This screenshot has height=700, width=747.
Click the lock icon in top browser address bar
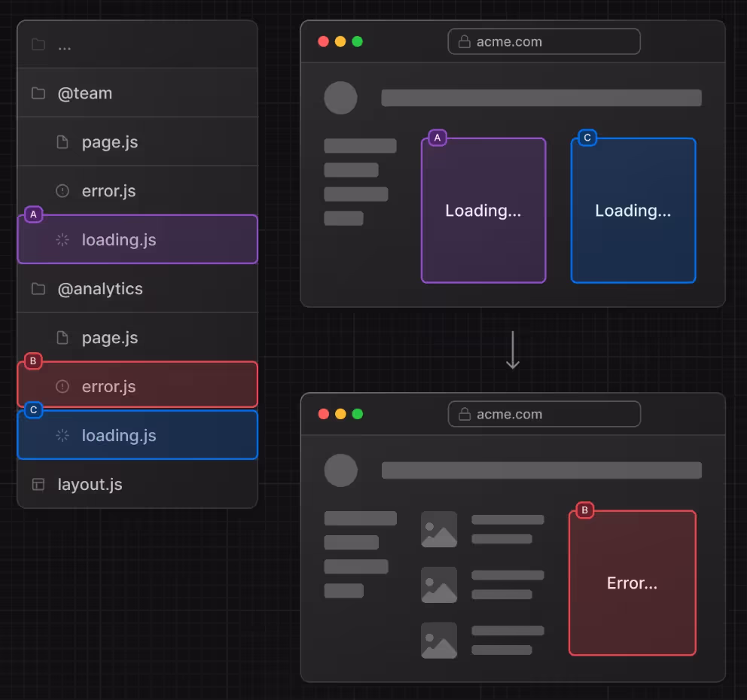465,42
